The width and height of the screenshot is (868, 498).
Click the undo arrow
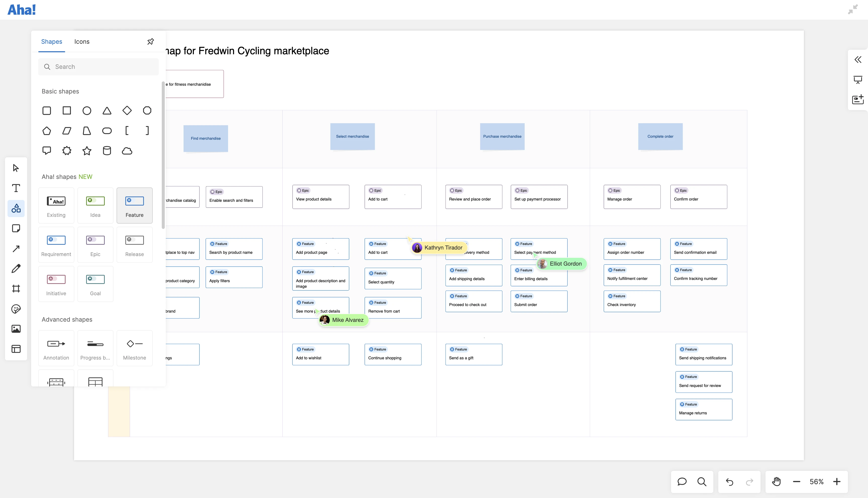729,482
